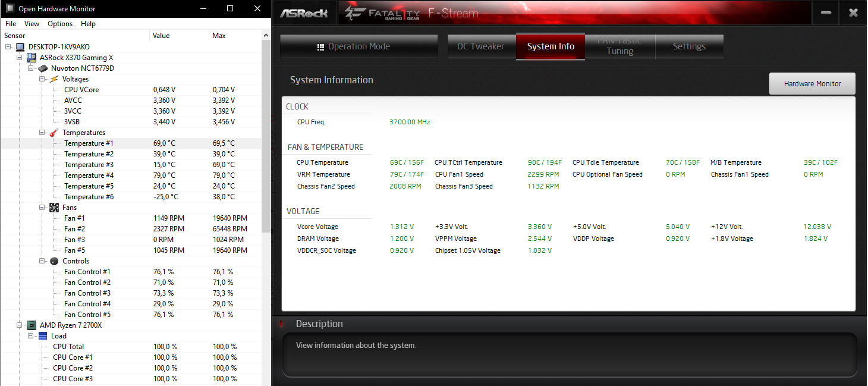Click the Fans icon in sensor tree

(x=54, y=208)
